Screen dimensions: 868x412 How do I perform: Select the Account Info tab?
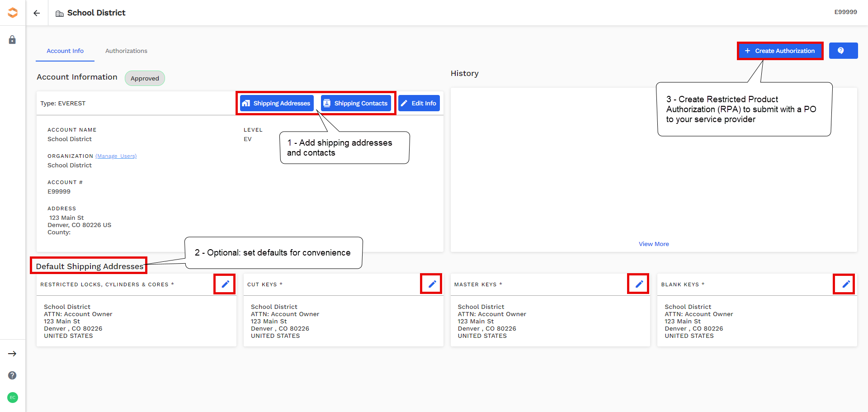(x=65, y=51)
